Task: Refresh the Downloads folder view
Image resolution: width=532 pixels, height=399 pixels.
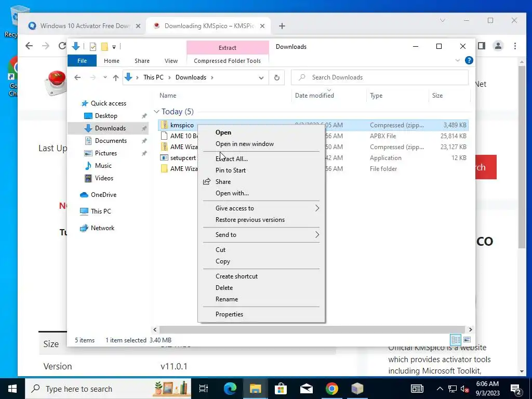Action: (277, 78)
